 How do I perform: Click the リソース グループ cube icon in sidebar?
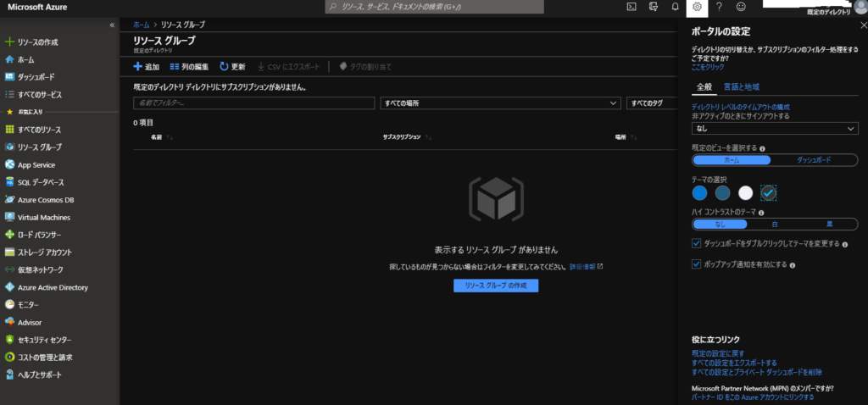click(9, 147)
